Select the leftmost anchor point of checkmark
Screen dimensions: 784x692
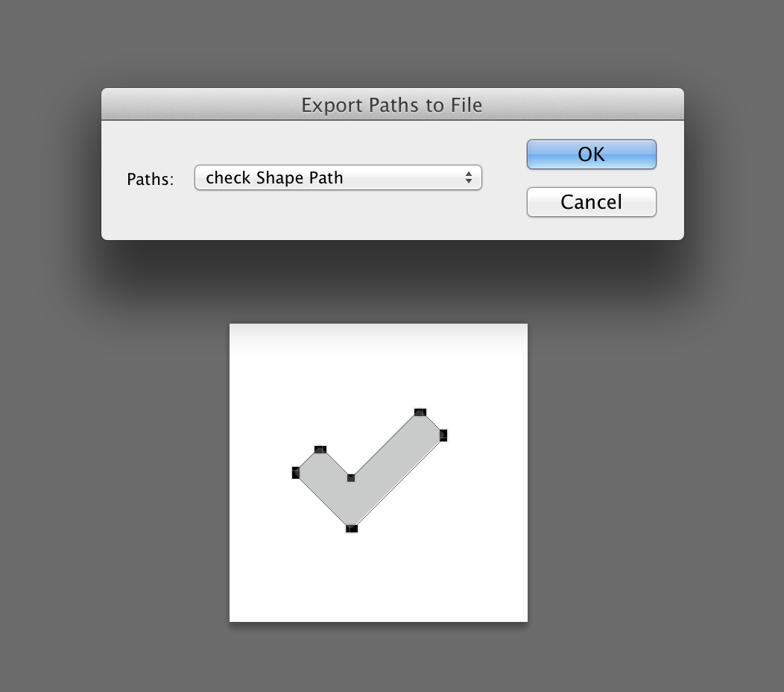[x=296, y=472]
